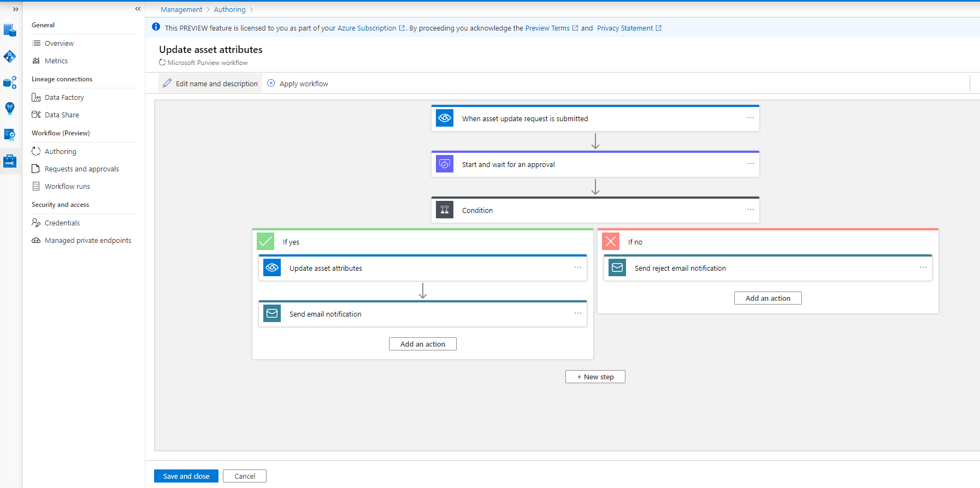Click the 'Lineage connections' section heading
The width and height of the screenshot is (980, 488).
(x=62, y=79)
